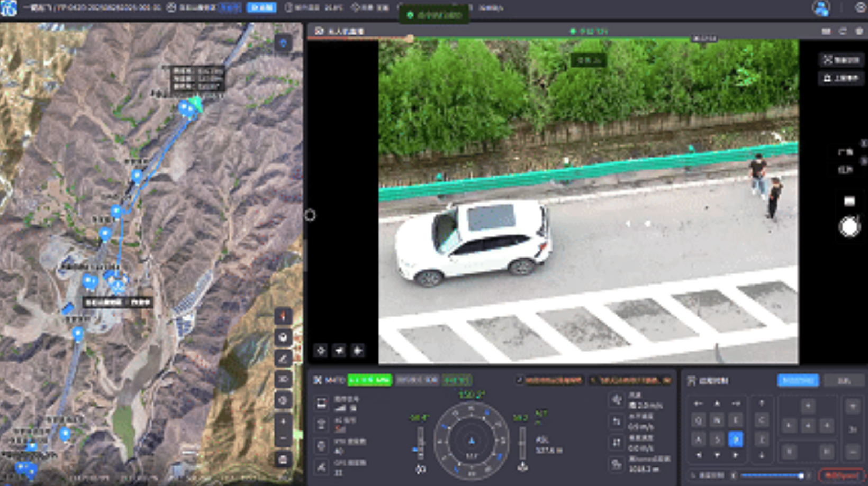Toggle the 3D map view button
Screen dimensions: 868x486
(283, 379)
